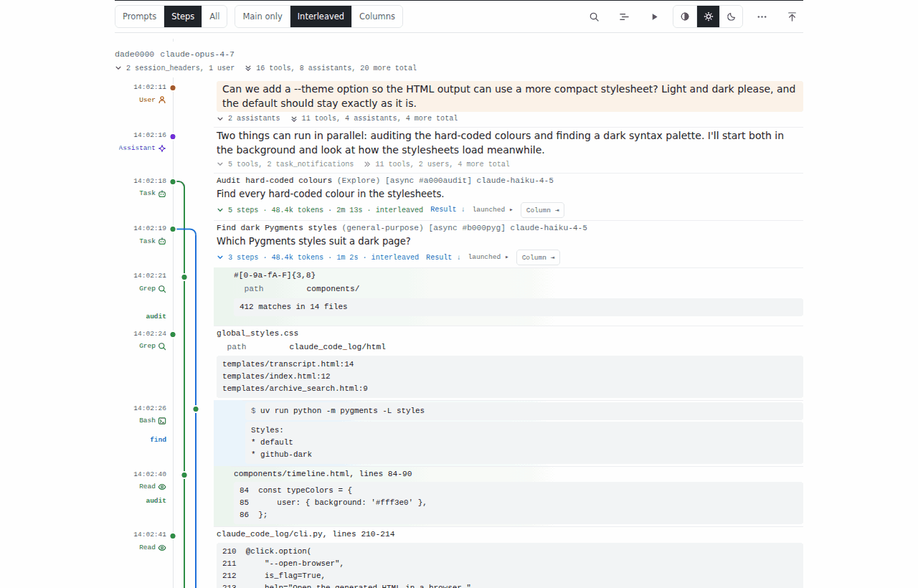Click the Assistant sparkle icon
Screen dimensions: 918x588
tap(162, 148)
